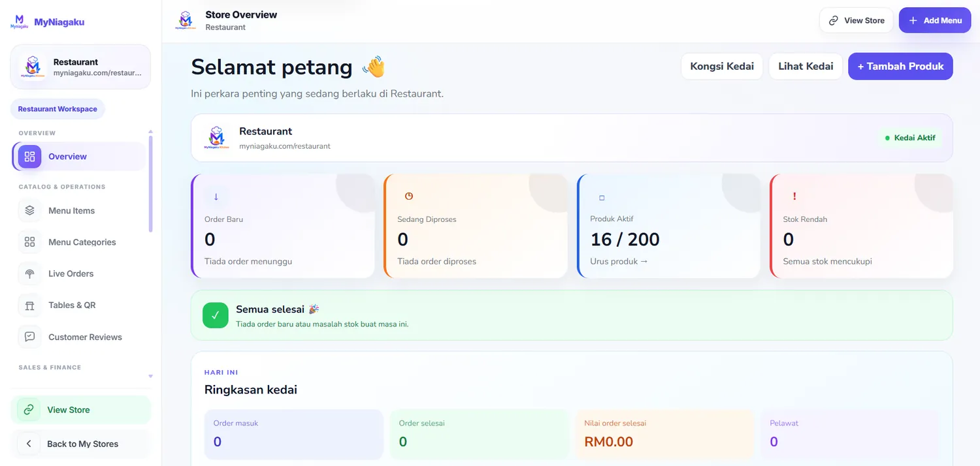Image resolution: width=980 pixels, height=466 pixels.
Task: Click the MyNiagaku brand name text
Action: tap(59, 22)
